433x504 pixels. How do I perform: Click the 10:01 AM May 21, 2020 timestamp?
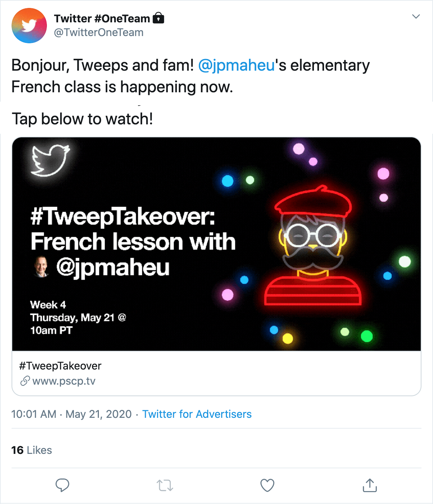[x=71, y=414]
